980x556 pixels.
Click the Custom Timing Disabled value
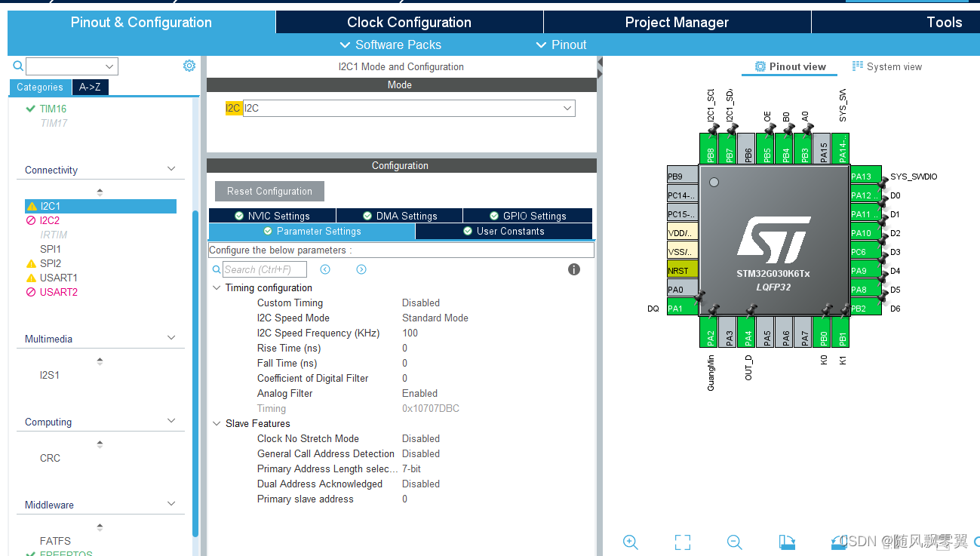421,303
